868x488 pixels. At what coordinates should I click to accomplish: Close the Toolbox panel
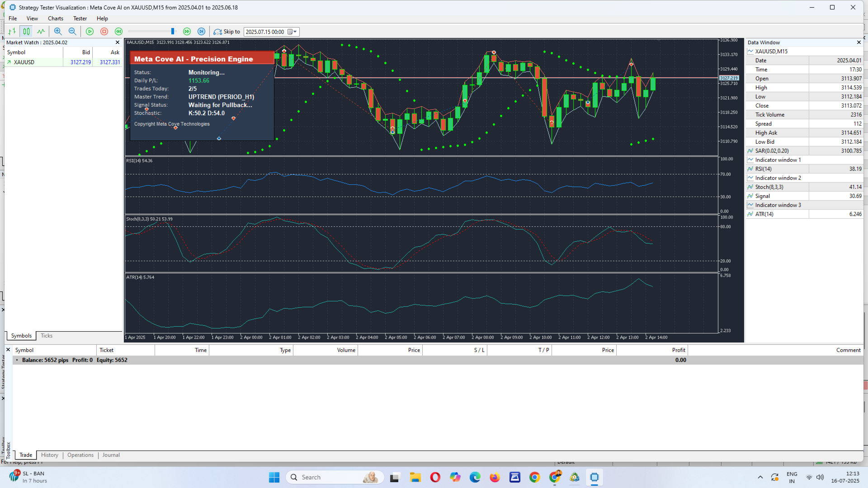point(8,350)
